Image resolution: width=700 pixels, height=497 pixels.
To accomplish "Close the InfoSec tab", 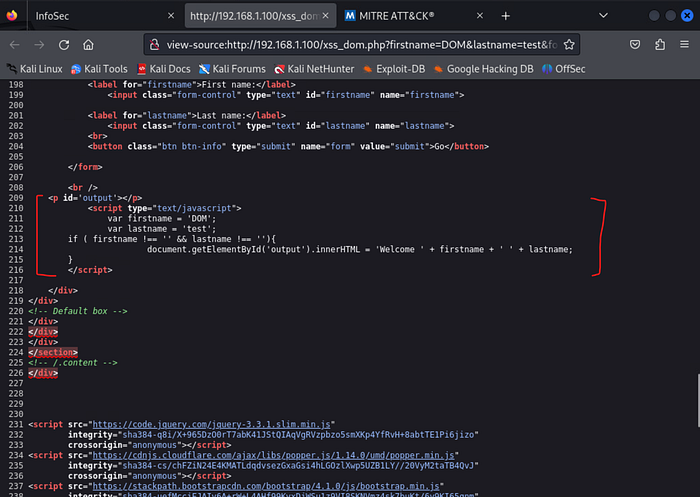I will 171,16.
